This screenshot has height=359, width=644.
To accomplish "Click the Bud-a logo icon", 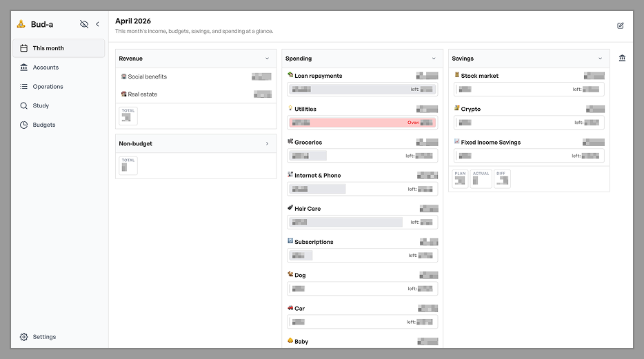I will click(x=21, y=24).
